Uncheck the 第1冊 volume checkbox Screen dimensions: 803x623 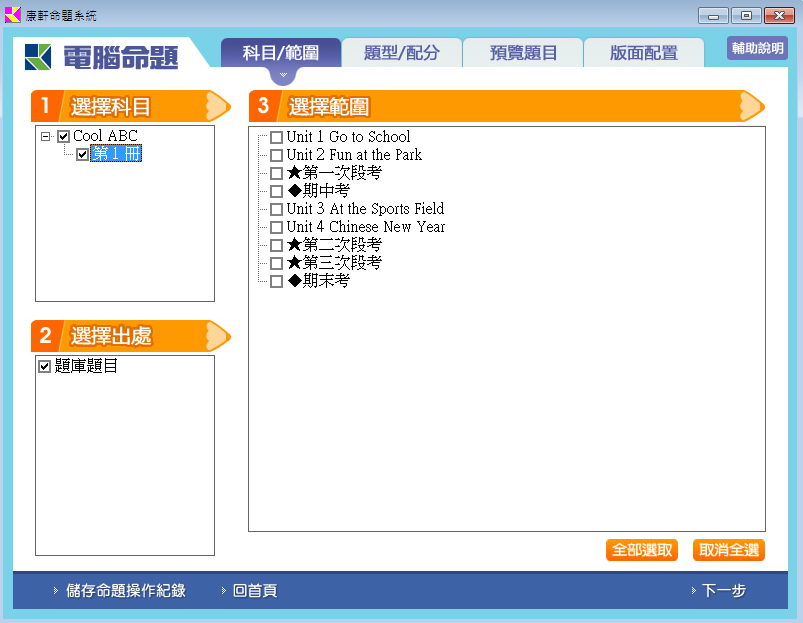(82, 154)
